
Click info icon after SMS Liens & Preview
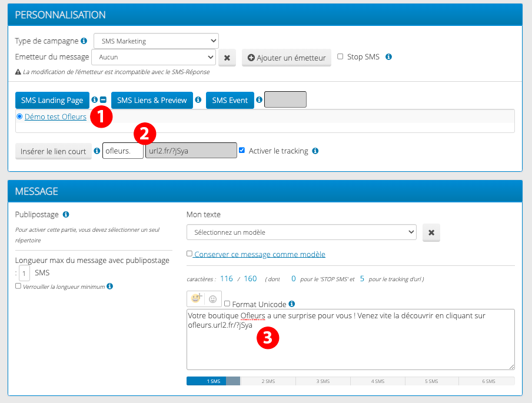click(198, 99)
